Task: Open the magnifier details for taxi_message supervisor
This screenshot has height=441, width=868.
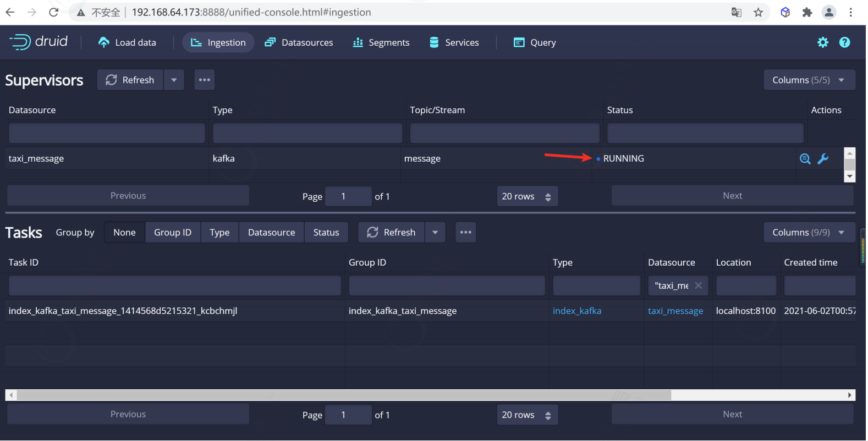Action: tap(805, 159)
